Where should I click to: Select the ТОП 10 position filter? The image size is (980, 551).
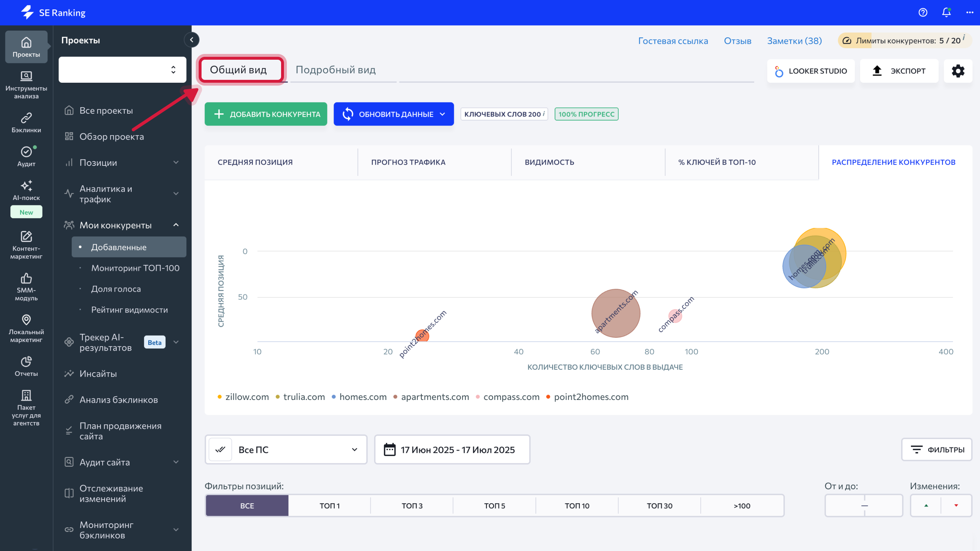[x=577, y=505]
